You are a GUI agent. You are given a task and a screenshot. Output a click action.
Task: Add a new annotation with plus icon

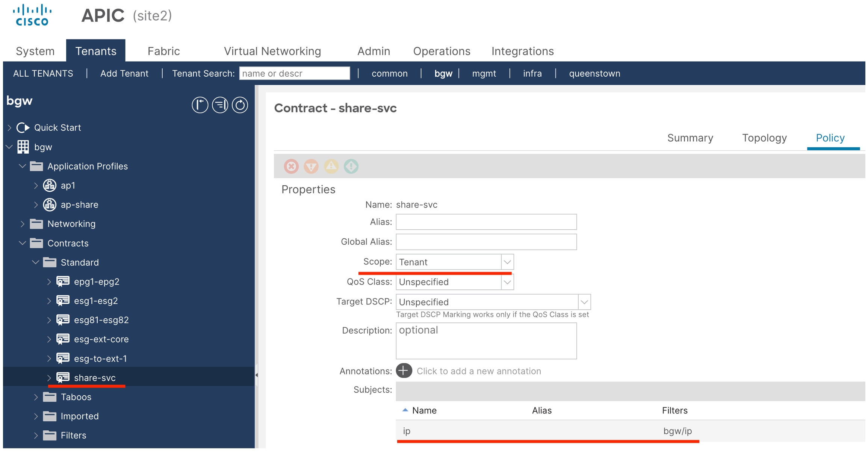(x=404, y=371)
